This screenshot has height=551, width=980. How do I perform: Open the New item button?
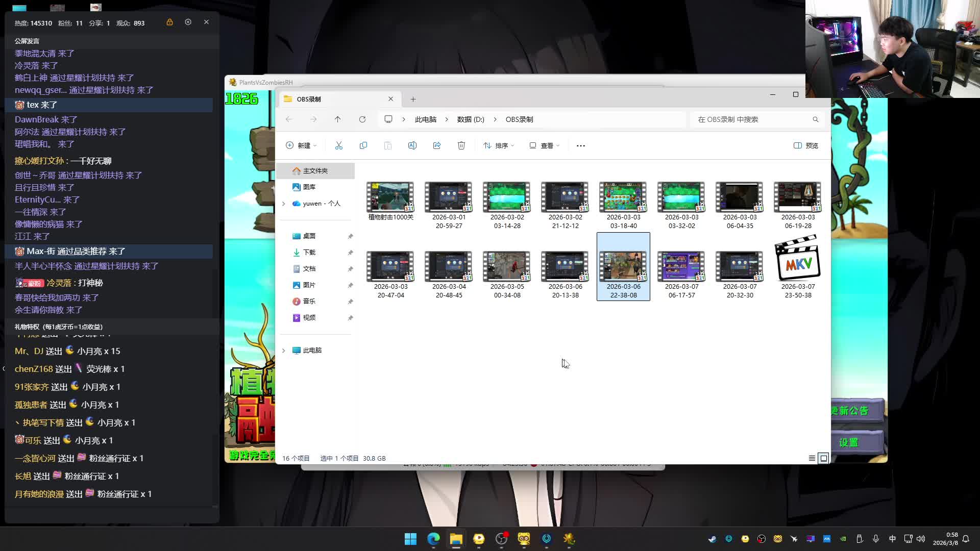pos(301,145)
